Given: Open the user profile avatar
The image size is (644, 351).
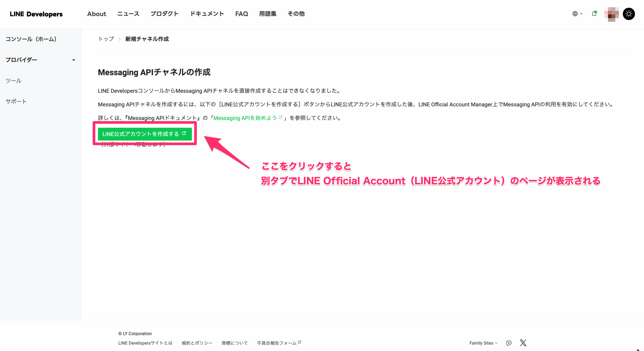Looking at the screenshot, I should coord(612,14).
